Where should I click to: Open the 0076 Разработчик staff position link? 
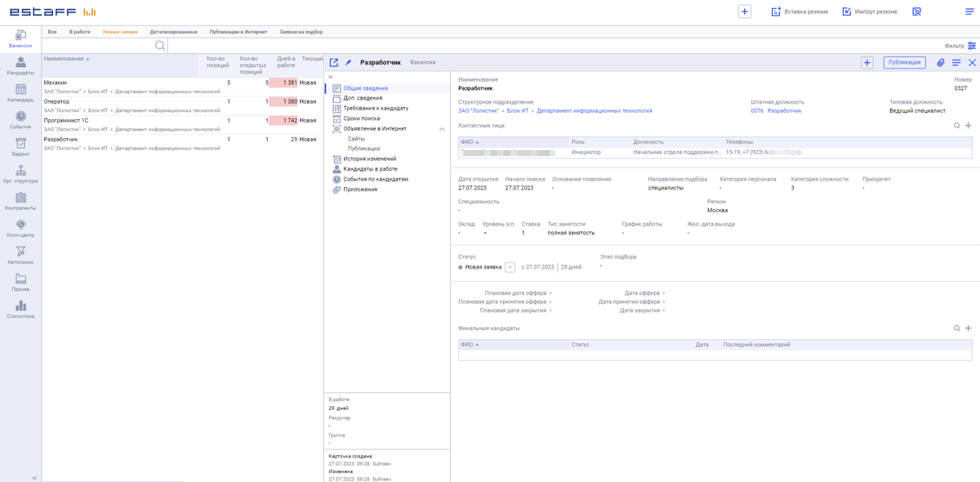776,110
